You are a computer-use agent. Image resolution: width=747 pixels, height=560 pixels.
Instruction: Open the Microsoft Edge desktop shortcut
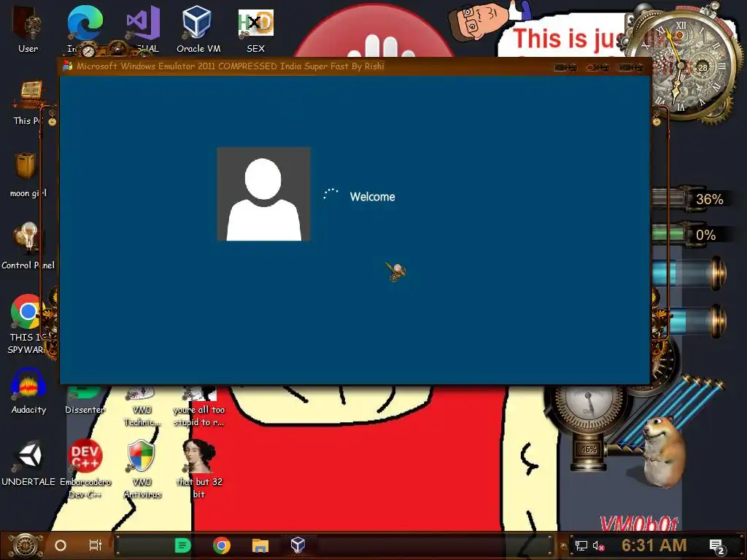[x=85, y=23]
